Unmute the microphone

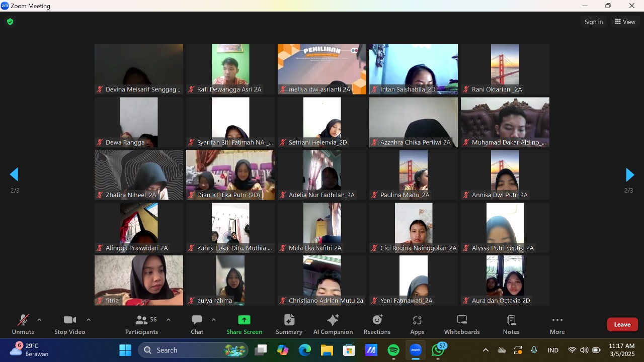pos(23,324)
